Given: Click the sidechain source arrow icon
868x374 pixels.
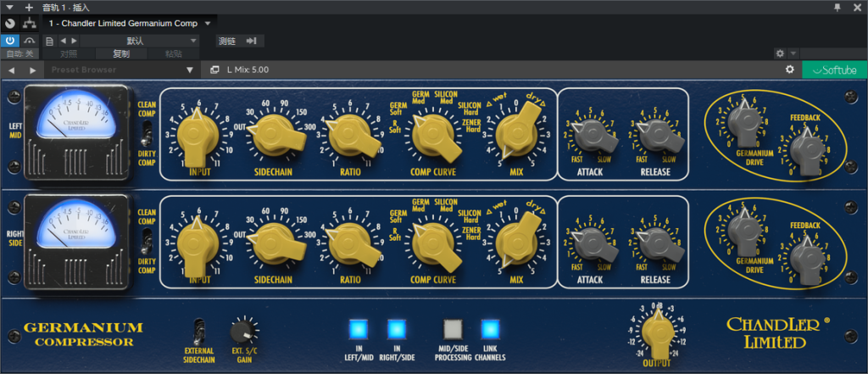Looking at the screenshot, I should click(252, 41).
